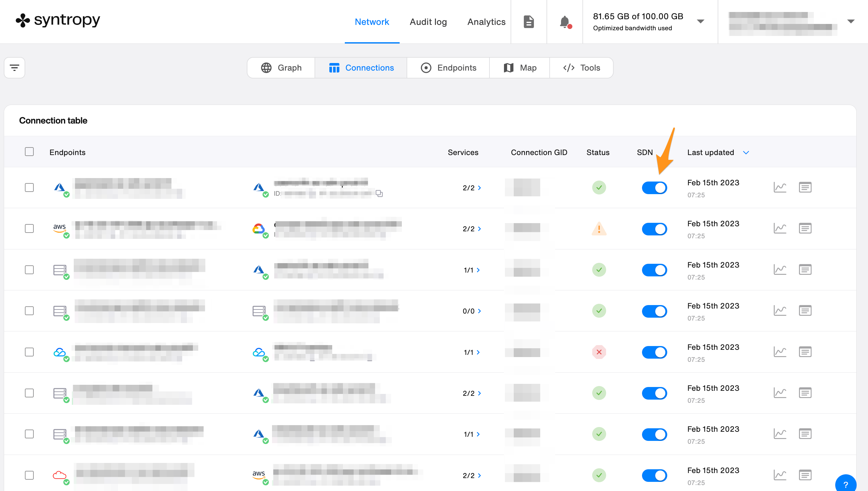Open analytics chart for first connection
The width and height of the screenshot is (868, 491).
tap(780, 188)
